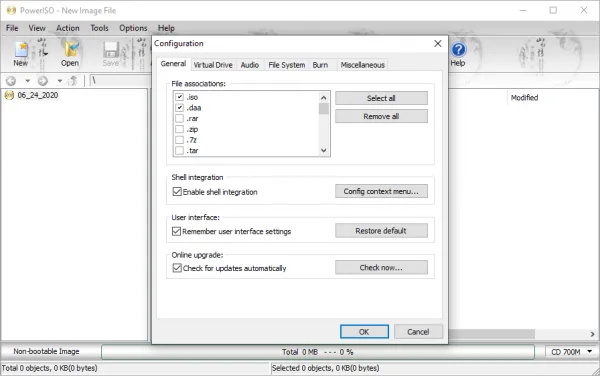Open the View menu
Image resolution: width=600 pixels, height=376 pixels.
coord(37,28)
